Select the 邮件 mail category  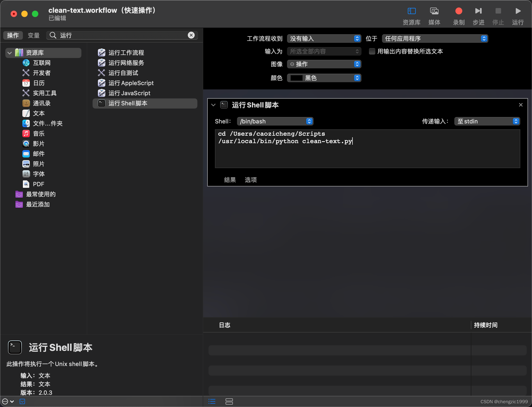point(34,154)
